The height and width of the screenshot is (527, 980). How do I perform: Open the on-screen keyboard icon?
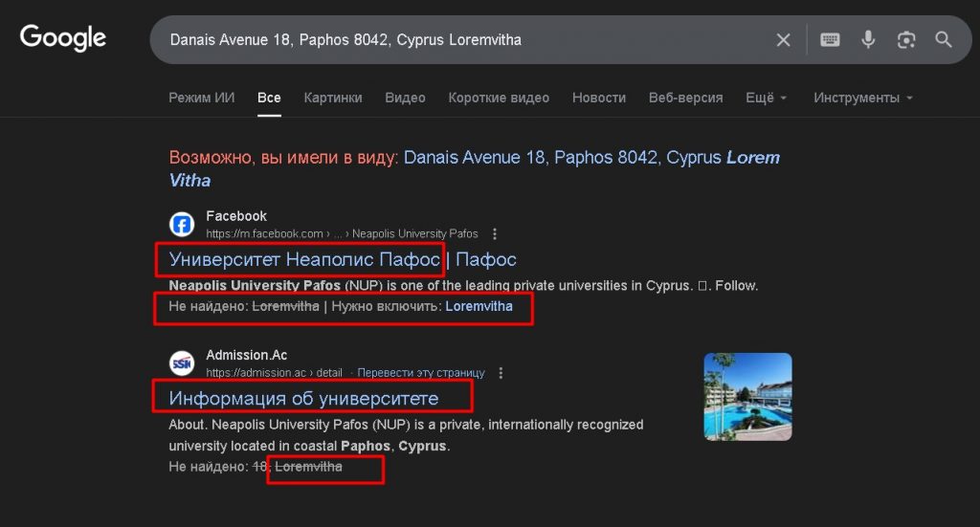point(830,40)
